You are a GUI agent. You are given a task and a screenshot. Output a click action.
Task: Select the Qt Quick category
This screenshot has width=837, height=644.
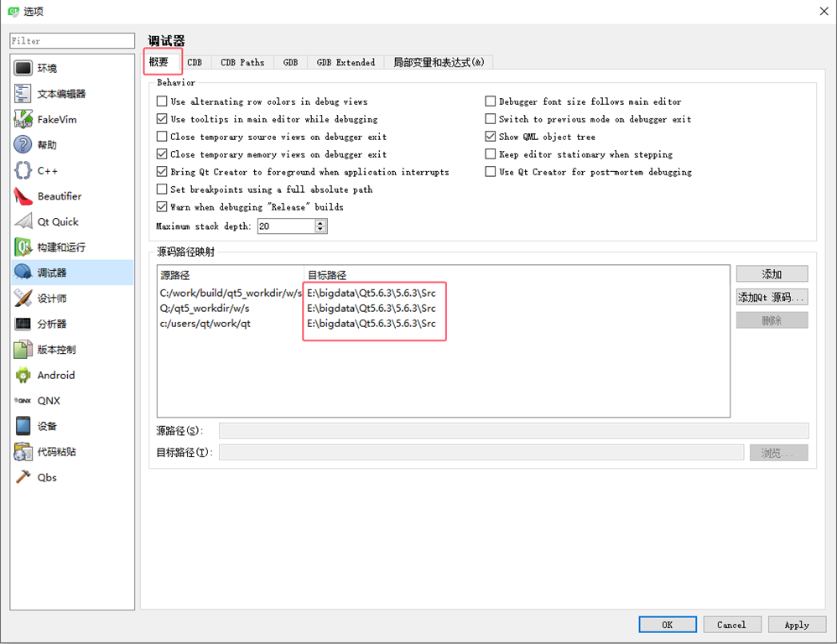tap(72, 222)
